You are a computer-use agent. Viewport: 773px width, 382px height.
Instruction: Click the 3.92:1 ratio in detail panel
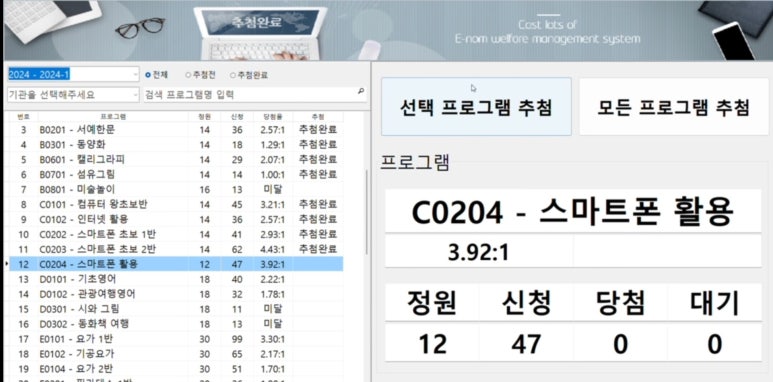[478, 253]
